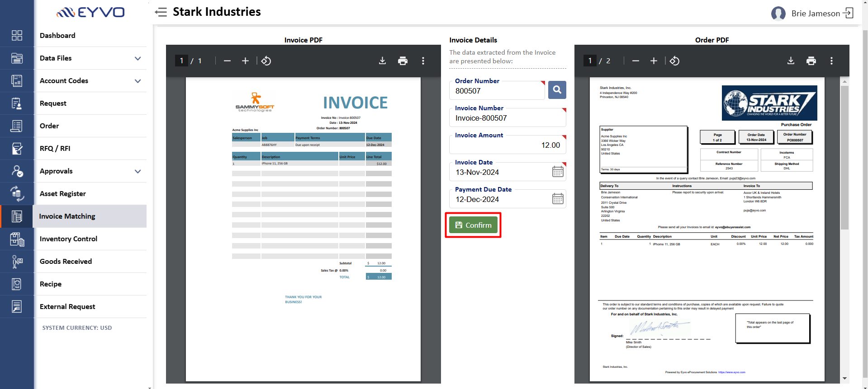
Task: Click the Invoice Date field
Action: tap(508, 172)
